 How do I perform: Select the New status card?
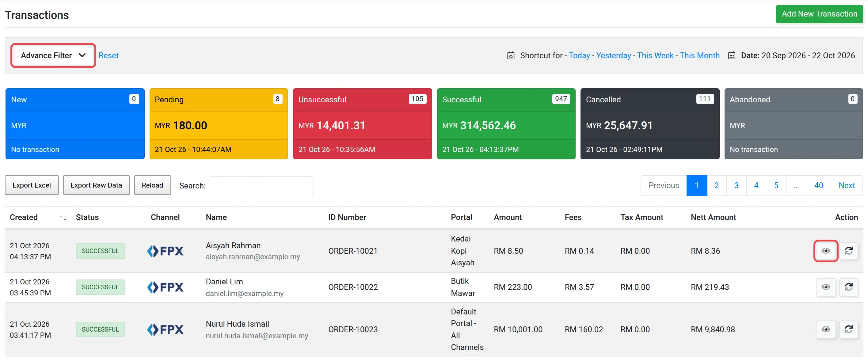pos(75,123)
